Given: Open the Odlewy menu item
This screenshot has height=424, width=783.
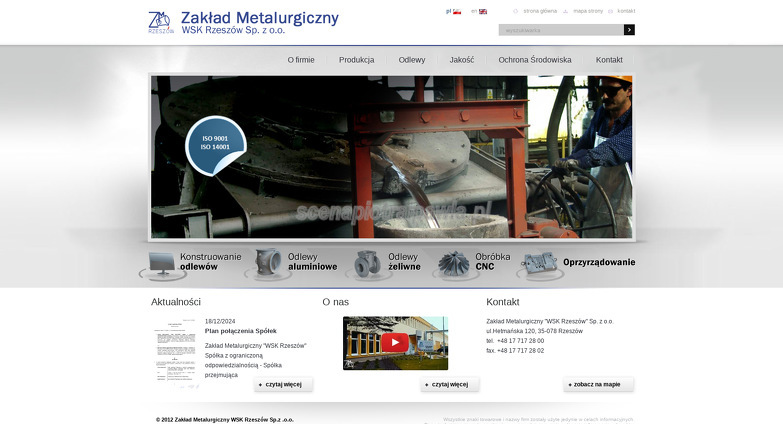Looking at the screenshot, I should tap(412, 60).
